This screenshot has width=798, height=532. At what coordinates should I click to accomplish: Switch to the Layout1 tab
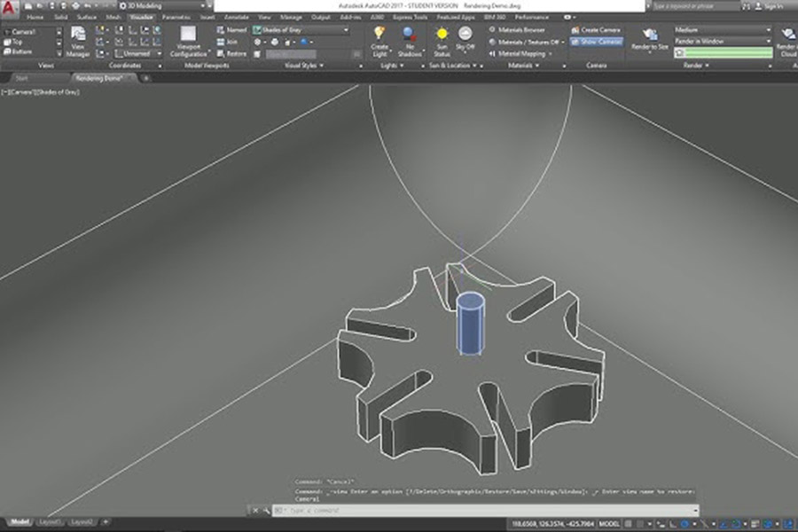click(50, 522)
